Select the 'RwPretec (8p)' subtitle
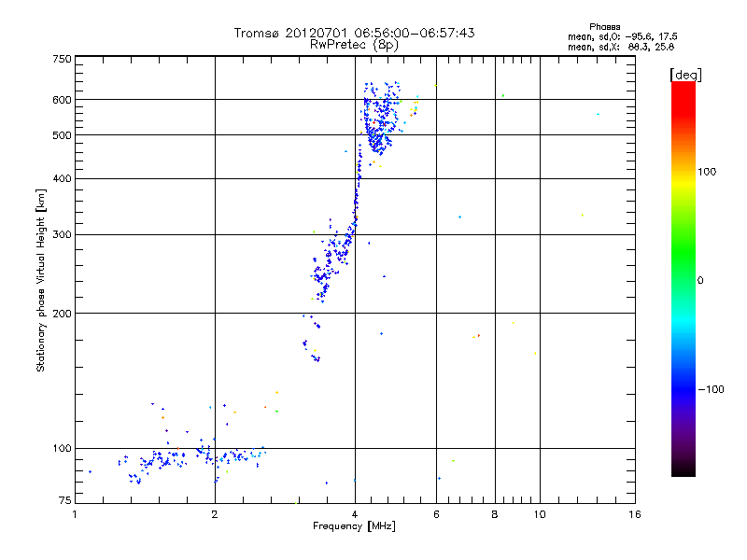Image resolution: width=747 pixels, height=560 pixels. [x=354, y=45]
